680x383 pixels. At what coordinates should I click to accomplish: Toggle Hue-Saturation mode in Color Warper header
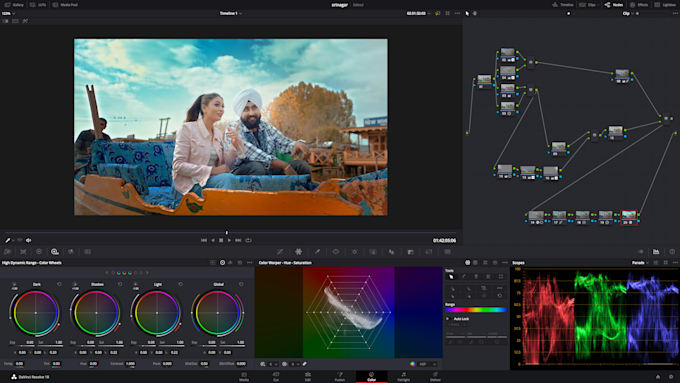pyautogui.click(x=468, y=262)
